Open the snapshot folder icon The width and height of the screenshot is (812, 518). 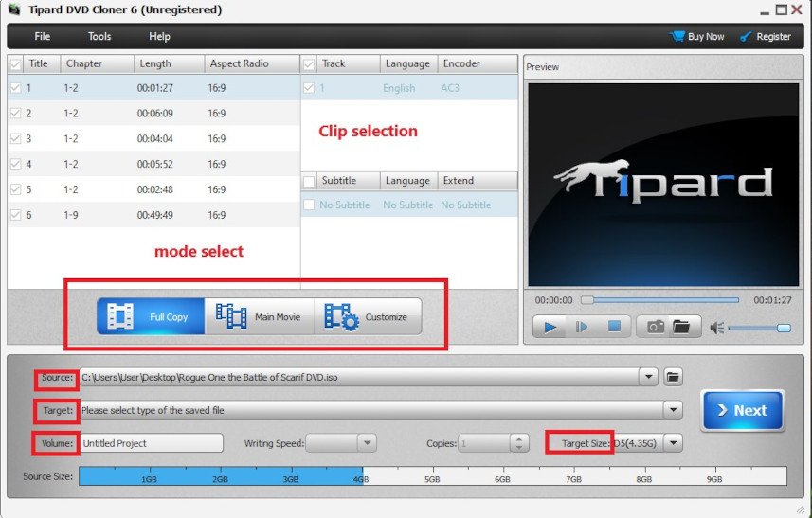point(680,327)
